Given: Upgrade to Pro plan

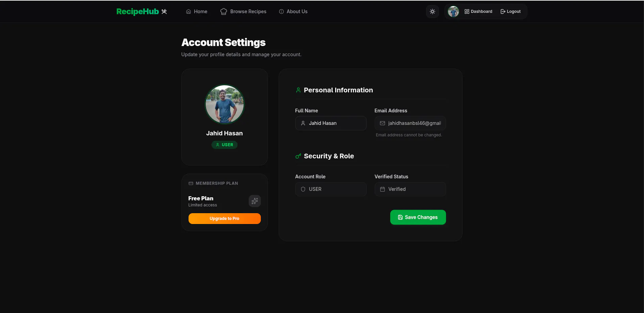Looking at the screenshot, I should click(225, 219).
